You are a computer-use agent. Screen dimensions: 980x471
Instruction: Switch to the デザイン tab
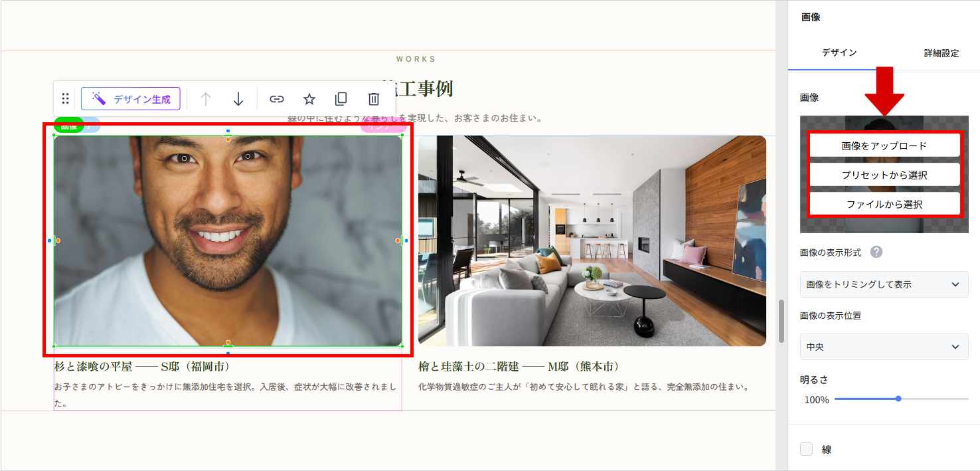pyautogui.click(x=839, y=52)
